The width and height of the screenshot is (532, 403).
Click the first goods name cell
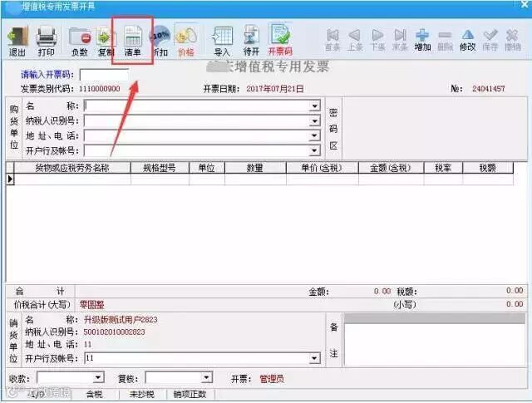72,179
